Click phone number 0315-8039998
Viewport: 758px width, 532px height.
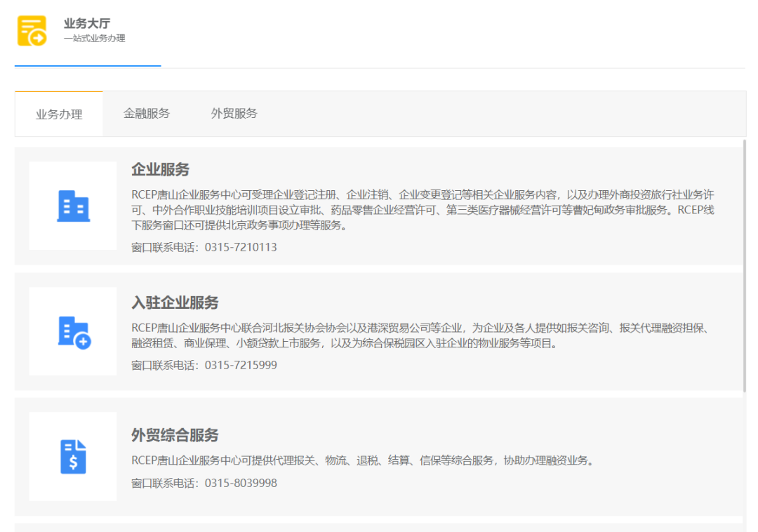[241, 483]
